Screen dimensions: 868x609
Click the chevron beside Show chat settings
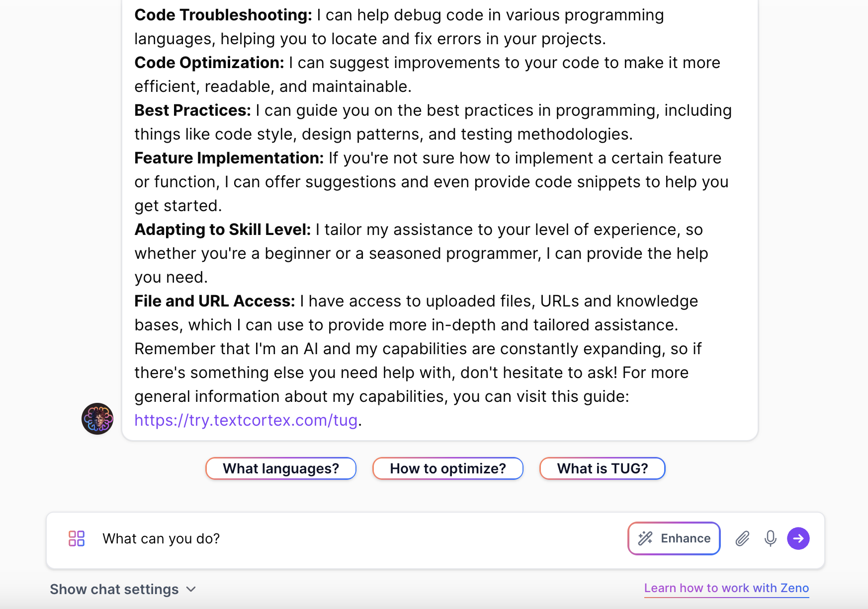pos(190,590)
